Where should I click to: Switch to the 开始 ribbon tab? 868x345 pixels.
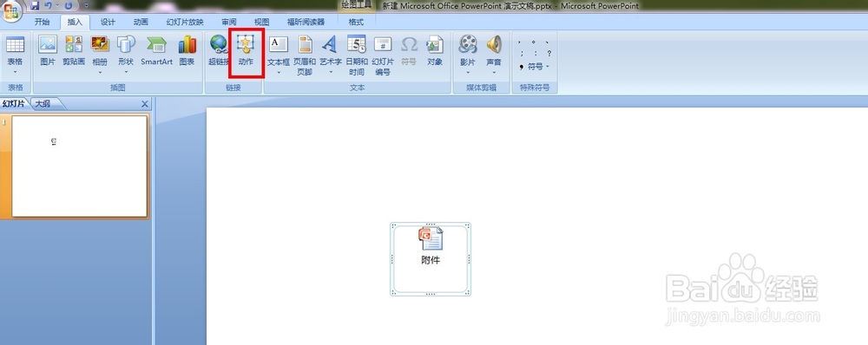tap(42, 23)
